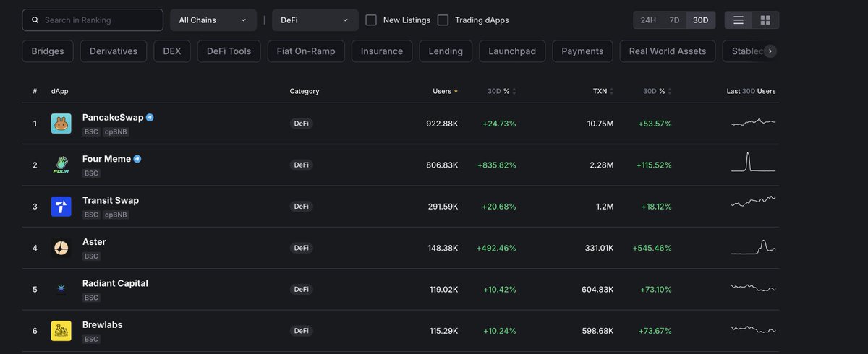Click the +545.46% TXN change value
Screen dimensions: 868x354
coord(652,248)
